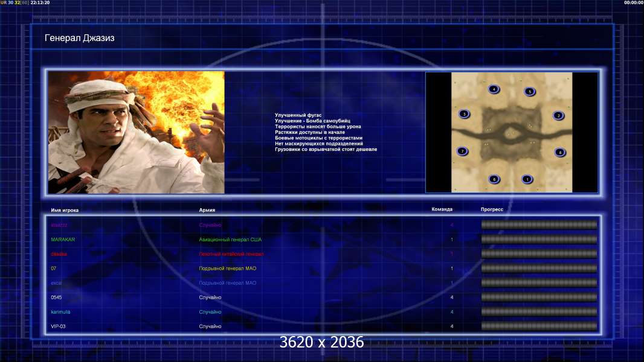644x362 pixels.
Task: Click start position marker 7 on the map
Action: pyautogui.click(x=462, y=151)
